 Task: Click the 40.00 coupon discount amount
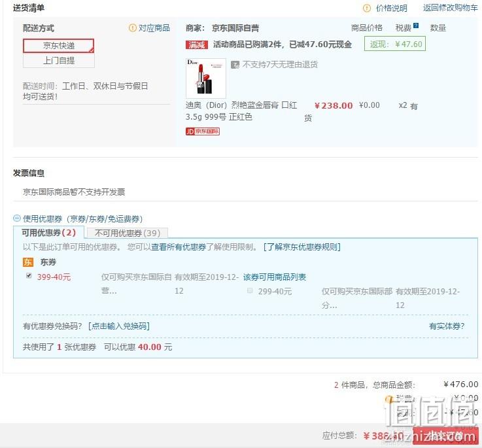pyautogui.click(x=150, y=347)
